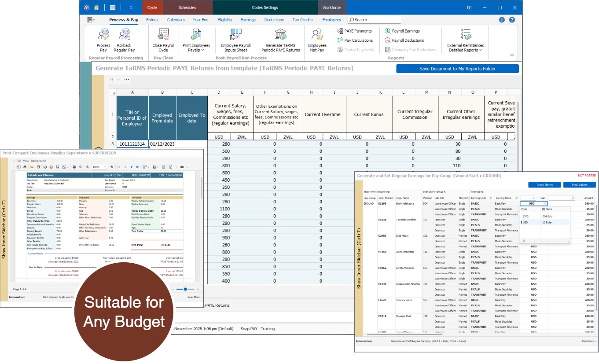Switch to the Entries ribbon tab
The width and height of the screenshot is (599, 364).
pos(152,20)
